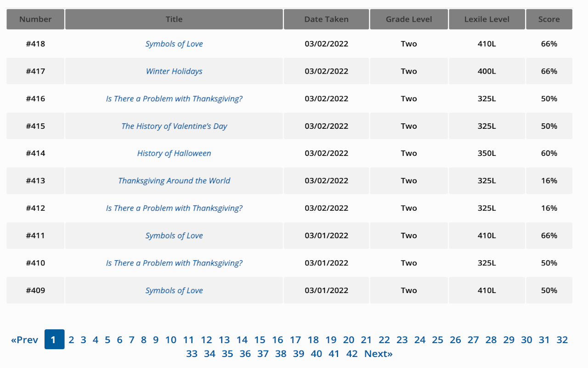Screen dimensions: 588x368
Task: Jump to page 10 of results
Action: click(171, 339)
